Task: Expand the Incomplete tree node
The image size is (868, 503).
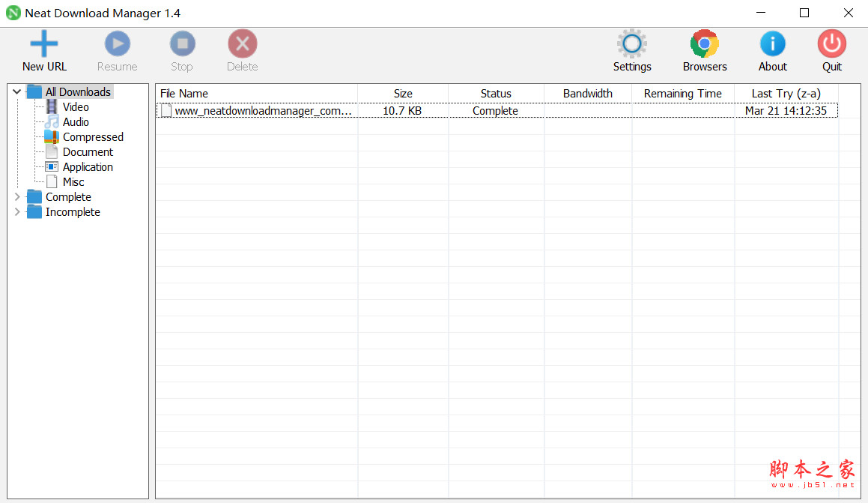Action: click(x=16, y=211)
